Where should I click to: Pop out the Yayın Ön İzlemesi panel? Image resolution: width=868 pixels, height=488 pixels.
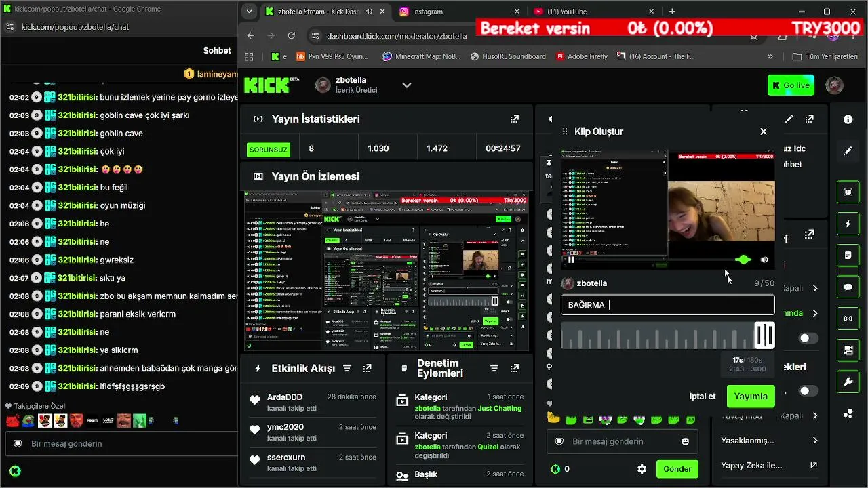click(x=515, y=176)
